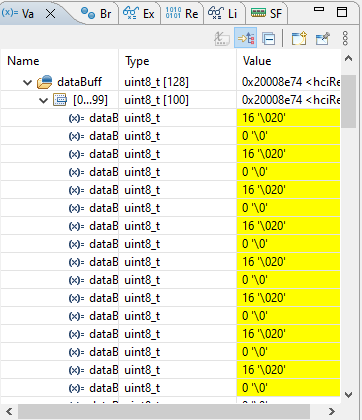This screenshot has height=420, width=362.
Task: Close the Variables view tab
Action: coord(50,14)
